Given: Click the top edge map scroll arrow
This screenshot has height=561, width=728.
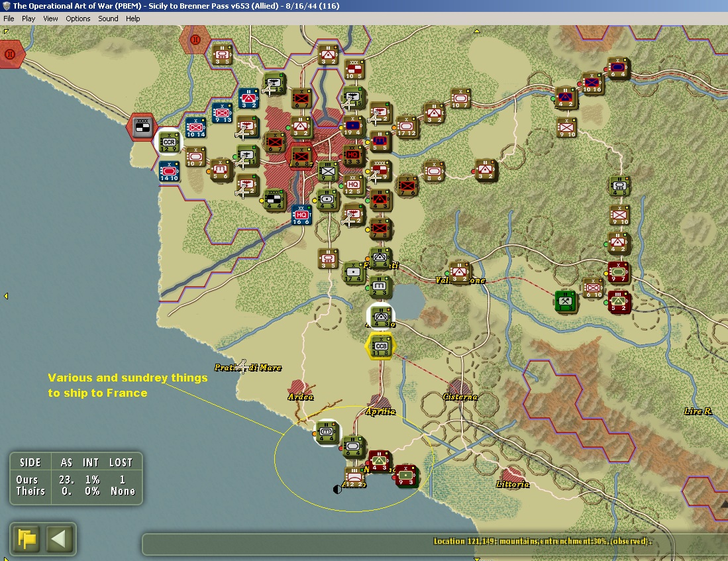Looking at the screenshot, I should tap(476, 31).
